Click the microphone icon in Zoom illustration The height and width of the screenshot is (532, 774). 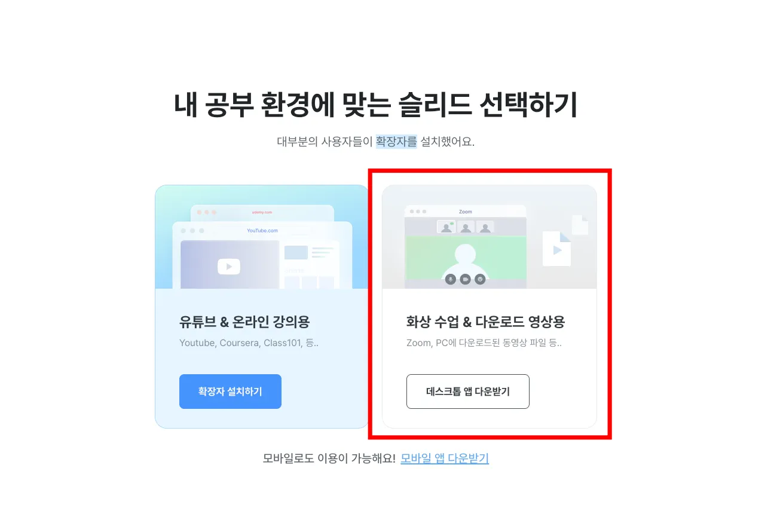451,279
